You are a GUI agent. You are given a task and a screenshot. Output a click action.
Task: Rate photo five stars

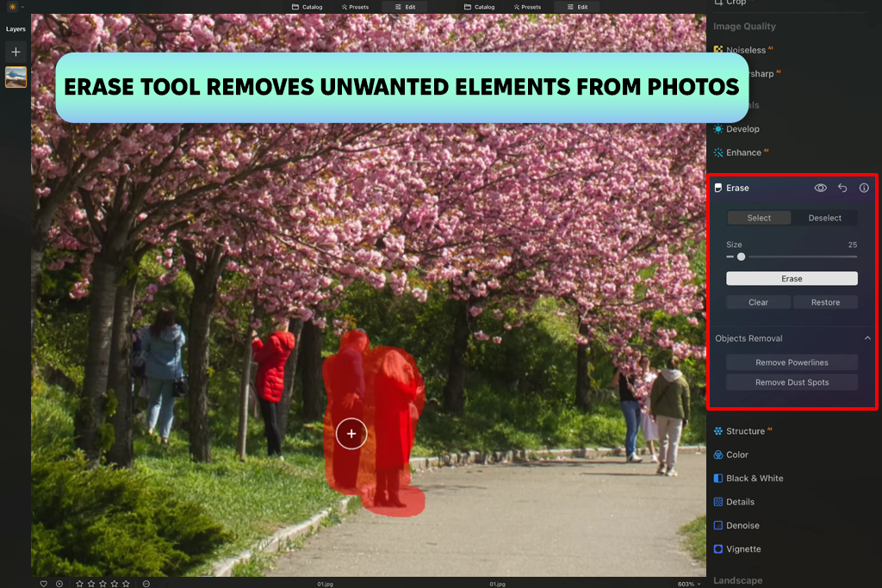coord(126,584)
